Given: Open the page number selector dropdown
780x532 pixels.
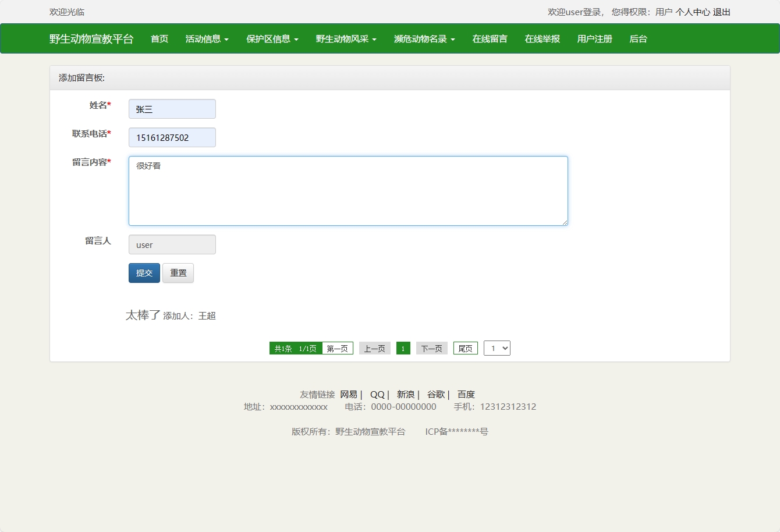Looking at the screenshot, I should tap(497, 347).
